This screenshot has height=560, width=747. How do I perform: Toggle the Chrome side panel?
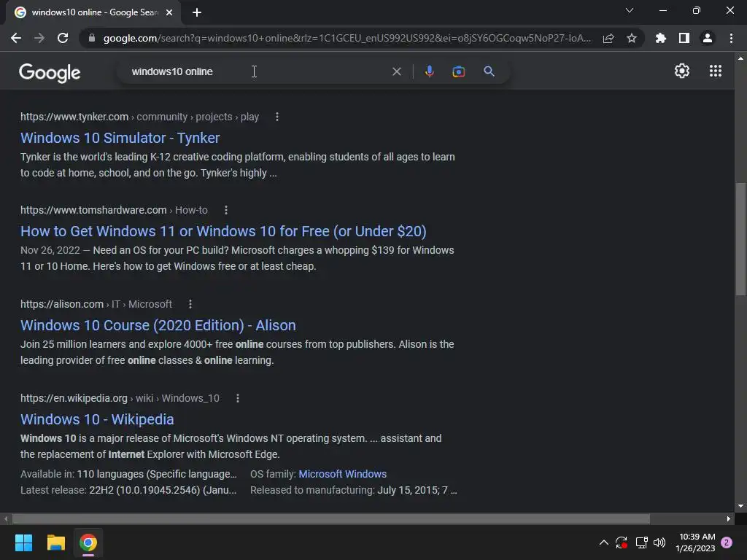(x=684, y=38)
